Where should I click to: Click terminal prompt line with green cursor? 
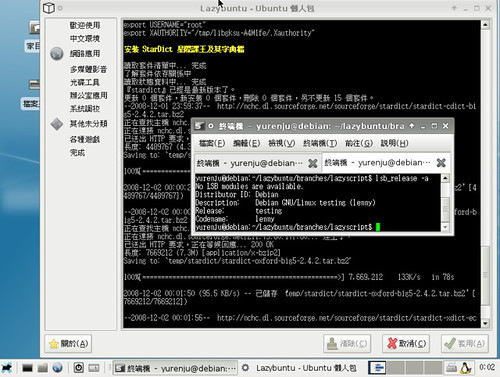287,227
